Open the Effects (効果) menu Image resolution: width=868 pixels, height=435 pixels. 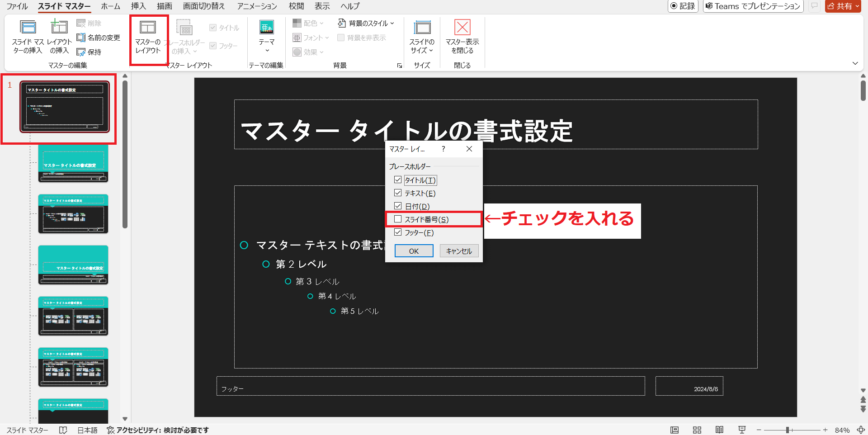(x=308, y=52)
